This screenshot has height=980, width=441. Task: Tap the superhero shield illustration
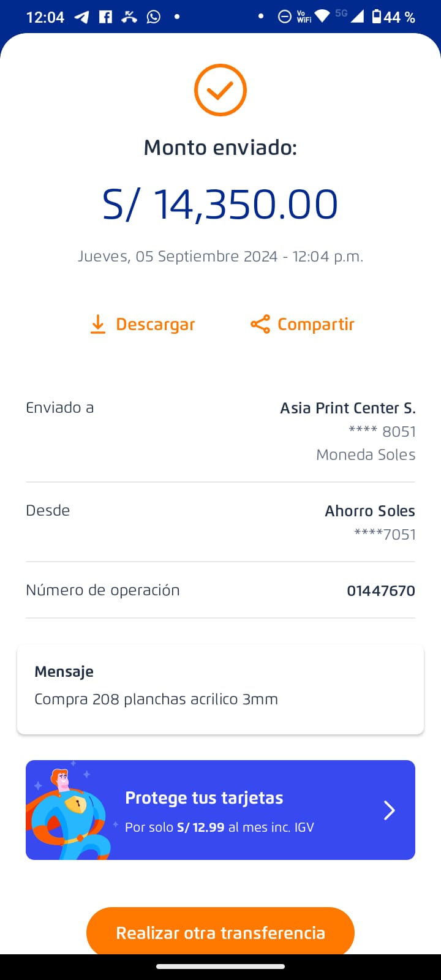click(69, 811)
